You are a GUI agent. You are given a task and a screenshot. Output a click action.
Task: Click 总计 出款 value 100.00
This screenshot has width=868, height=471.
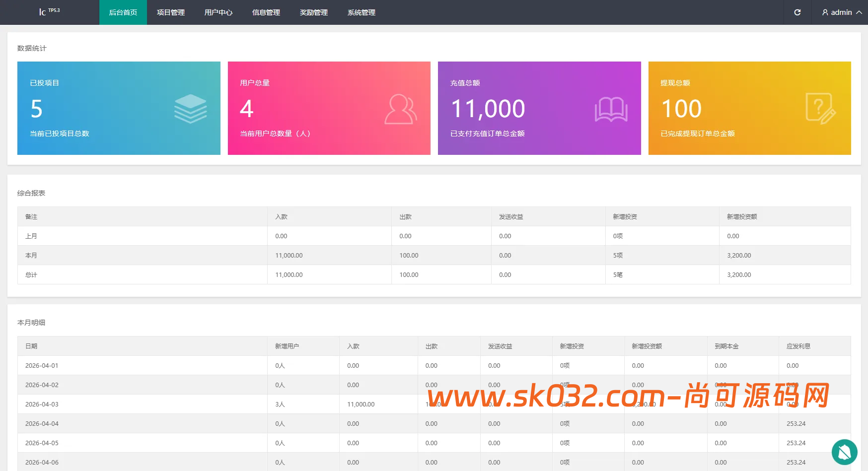pos(409,275)
